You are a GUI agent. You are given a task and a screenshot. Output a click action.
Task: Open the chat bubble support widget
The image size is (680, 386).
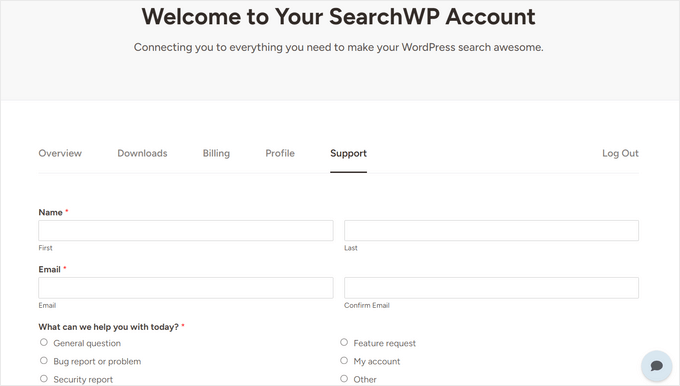657,366
